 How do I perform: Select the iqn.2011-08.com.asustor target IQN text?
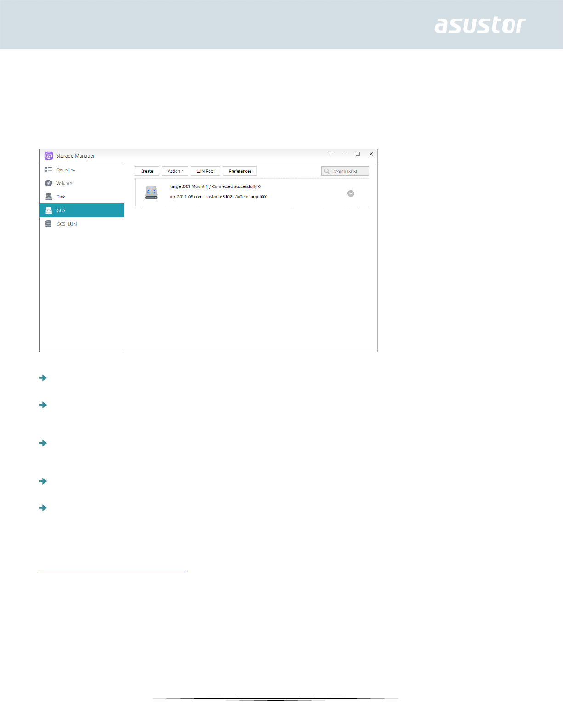point(219,197)
